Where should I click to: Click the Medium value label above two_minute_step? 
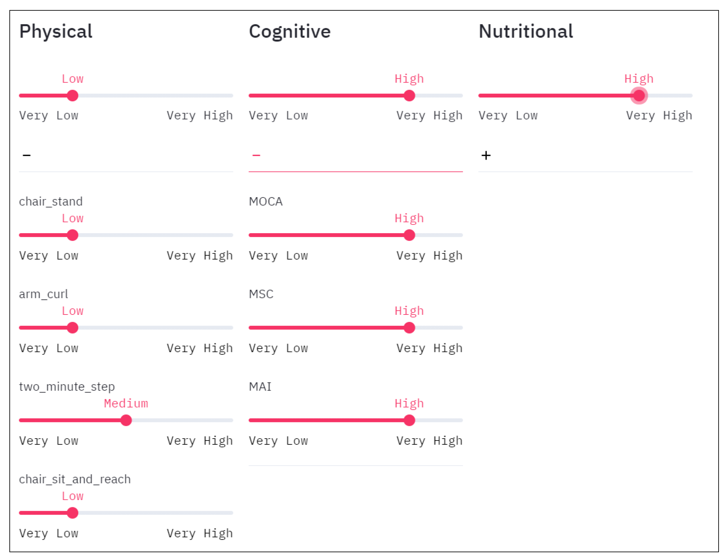click(x=126, y=404)
